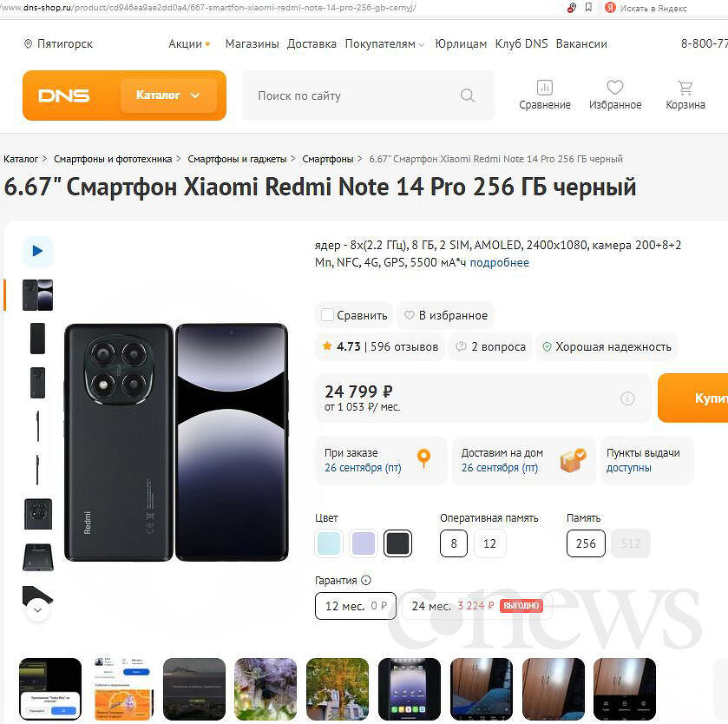
Task: Open the Доставка menu item
Action: tap(312, 43)
